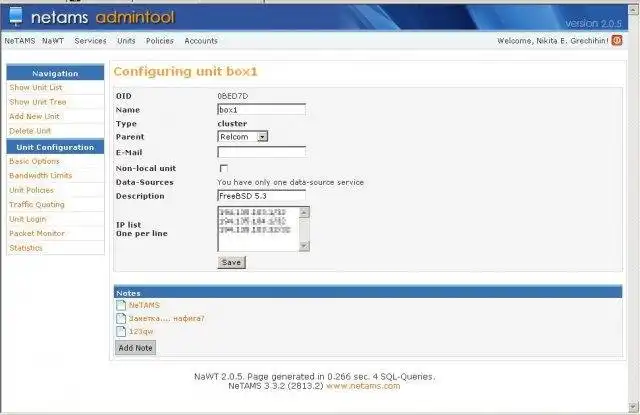
Task: Click the netams admintool logo icon
Action: (16, 16)
